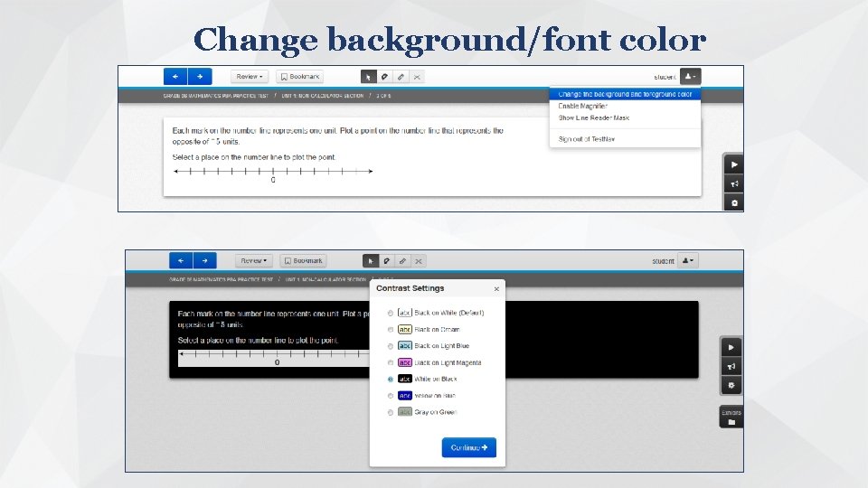Viewport: 868px width, 488px height.
Task: Click the play icon in lower screenshot sidebar
Action: point(731,347)
